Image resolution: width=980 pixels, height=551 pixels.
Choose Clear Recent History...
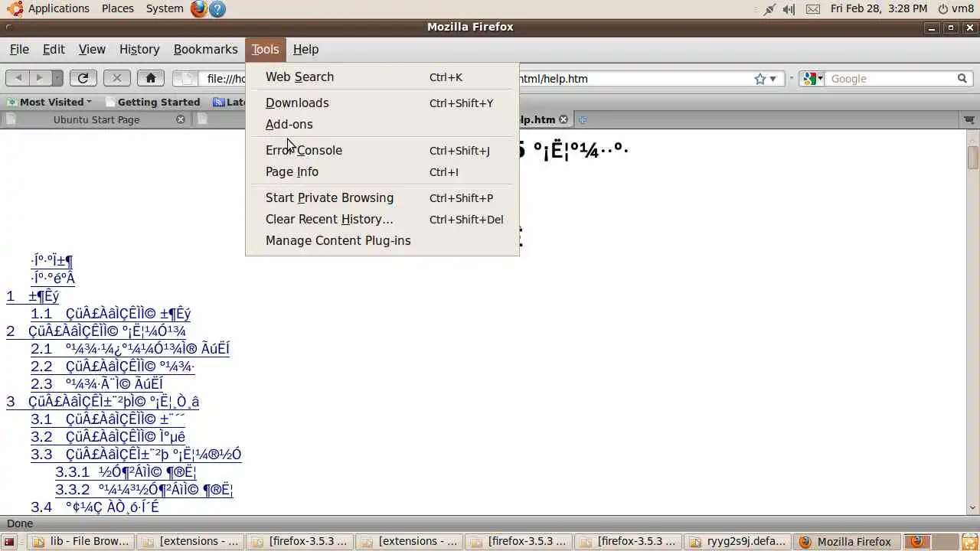coord(382,219)
